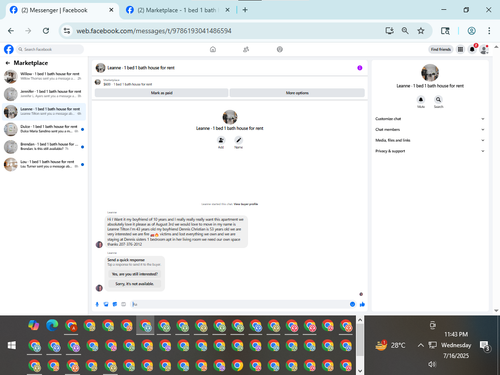This screenshot has height=375, width=500.
Task: Open Jennifer conversation in chat list
Action: (44, 94)
